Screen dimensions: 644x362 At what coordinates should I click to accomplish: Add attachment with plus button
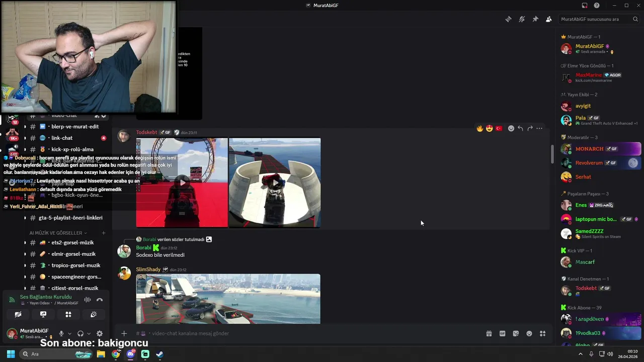pyautogui.click(x=124, y=333)
